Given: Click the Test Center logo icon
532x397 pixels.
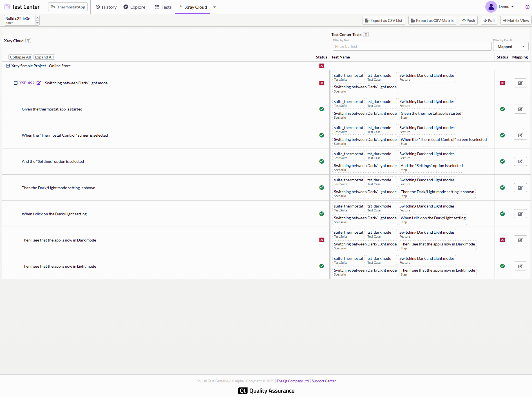Looking at the screenshot, I should (7, 6).
